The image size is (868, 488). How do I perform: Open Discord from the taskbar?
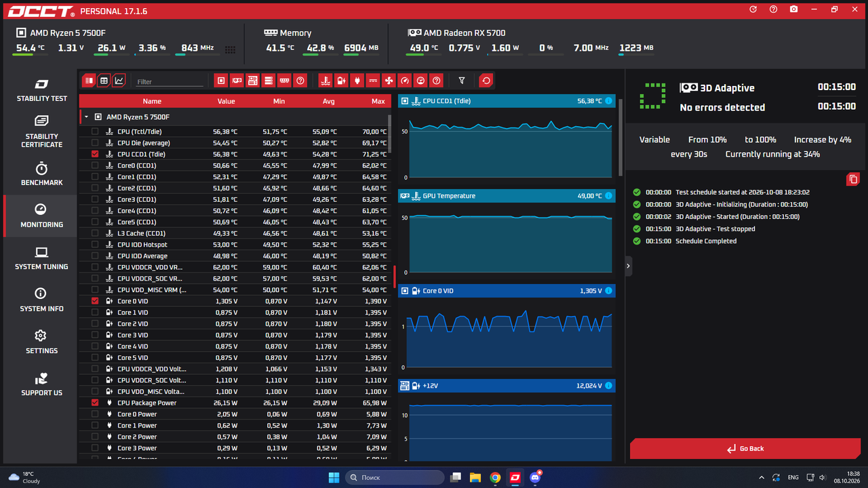point(536,478)
